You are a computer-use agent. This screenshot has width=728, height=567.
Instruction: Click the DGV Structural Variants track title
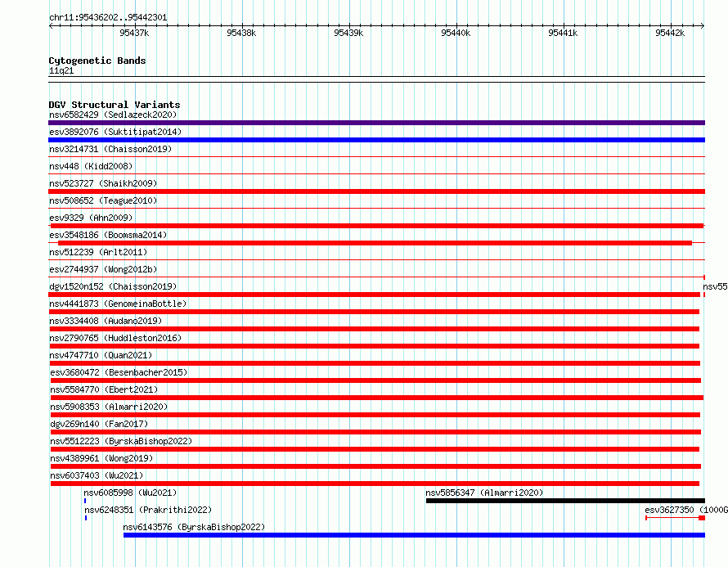click(x=115, y=105)
